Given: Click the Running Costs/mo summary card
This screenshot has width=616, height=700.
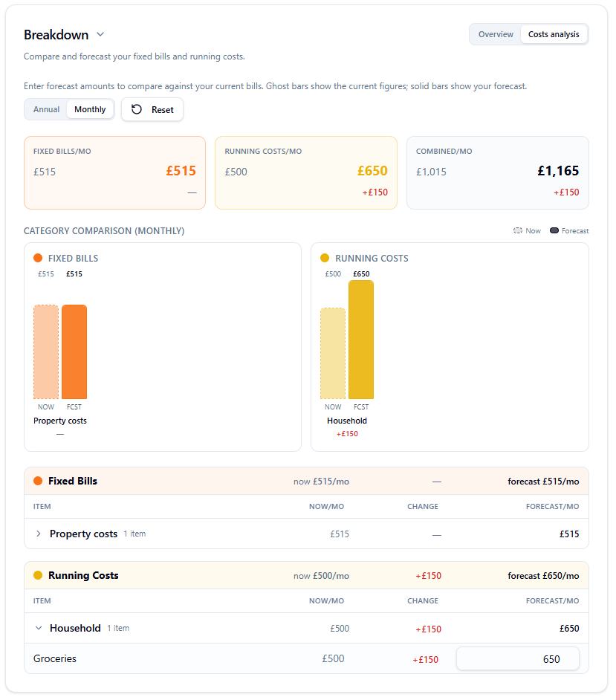Looking at the screenshot, I should pos(306,172).
